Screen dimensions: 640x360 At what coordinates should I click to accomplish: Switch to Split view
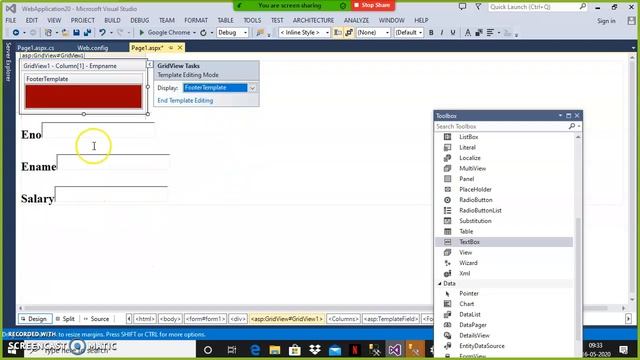point(65,319)
